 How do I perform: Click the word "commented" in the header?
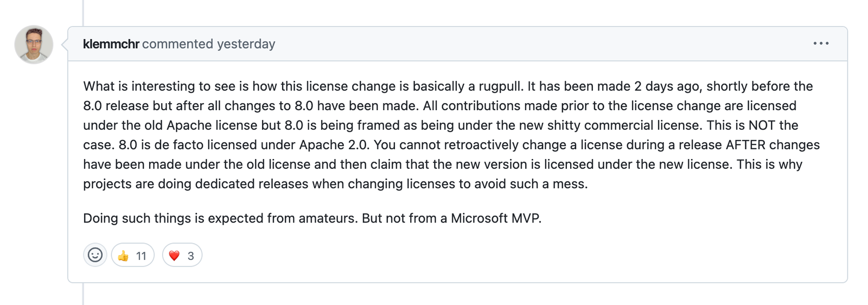[x=178, y=44]
